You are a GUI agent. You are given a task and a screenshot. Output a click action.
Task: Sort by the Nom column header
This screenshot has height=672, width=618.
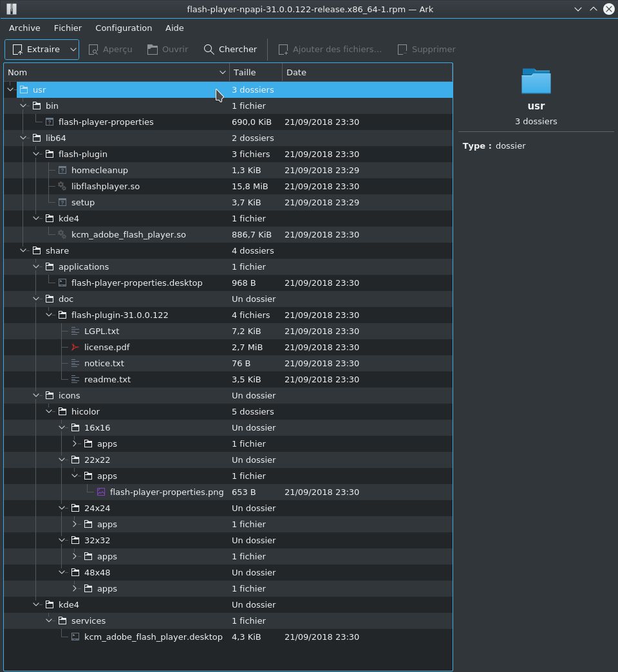(117, 73)
